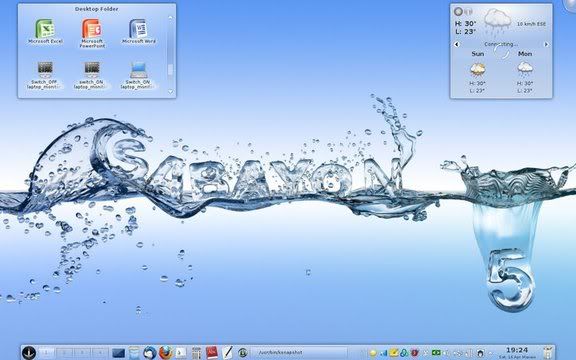The height and width of the screenshot is (360, 576).
Task: Switch to virtual desktop 1 in pager
Action: click(x=46, y=353)
